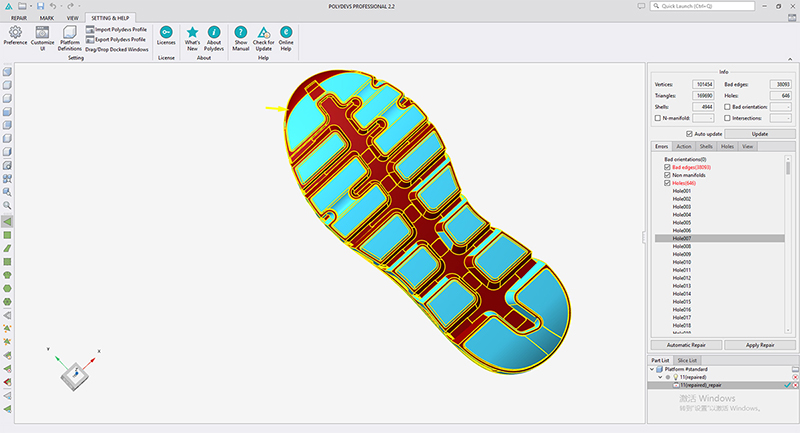Collapse the 11(repaired) tree node
Viewport: 800px width, 433px height.
(x=660, y=377)
